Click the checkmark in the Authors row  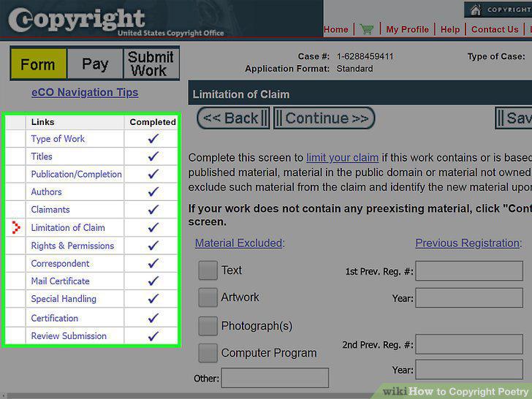(153, 191)
